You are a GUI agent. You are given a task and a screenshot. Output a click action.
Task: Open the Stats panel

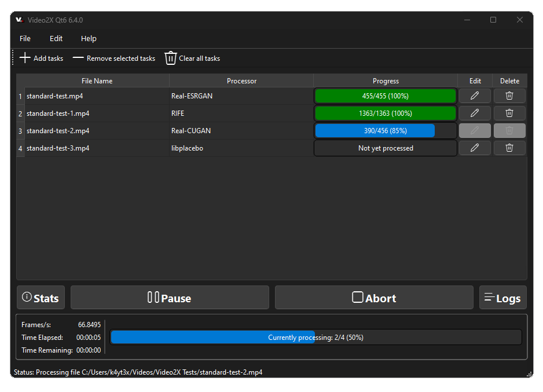tap(40, 297)
